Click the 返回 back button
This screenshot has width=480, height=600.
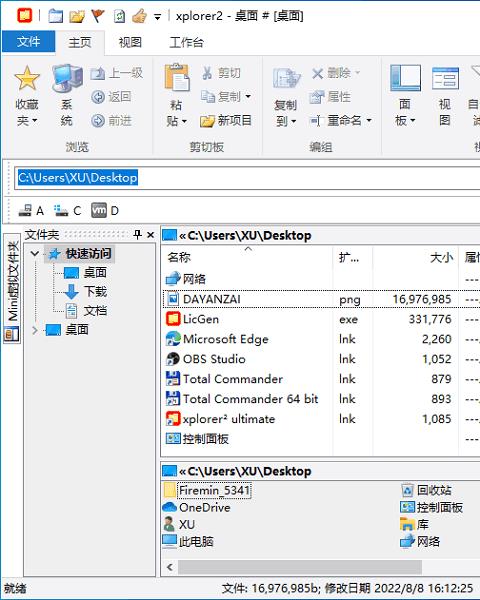(x=111, y=97)
